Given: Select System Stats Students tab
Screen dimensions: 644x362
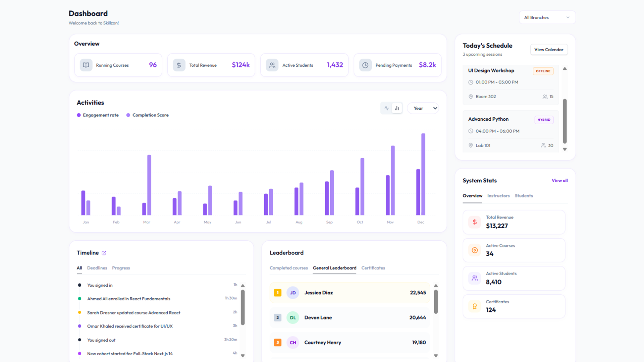Looking at the screenshot, I should (524, 196).
